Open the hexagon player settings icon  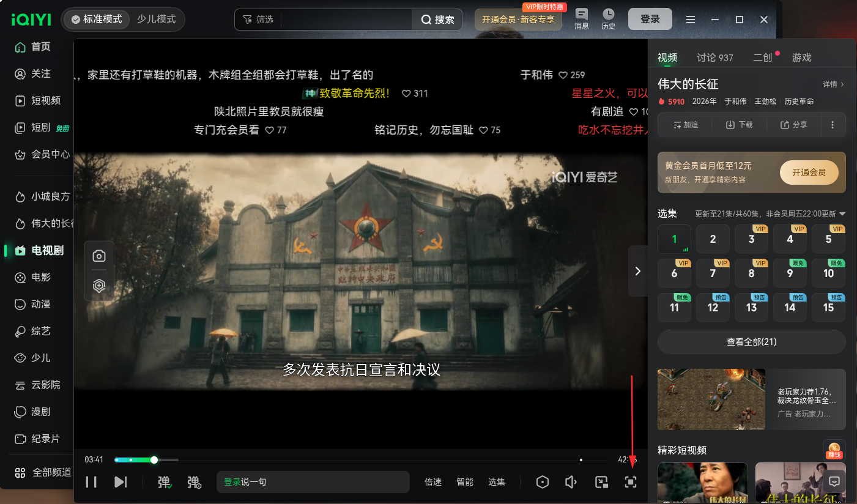tap(542, 482)
